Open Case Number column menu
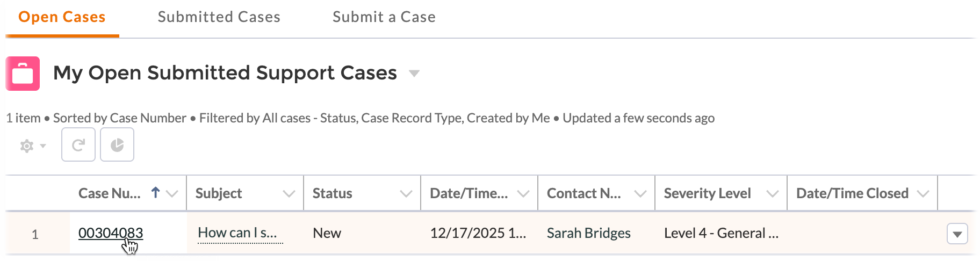 [172, 194]
